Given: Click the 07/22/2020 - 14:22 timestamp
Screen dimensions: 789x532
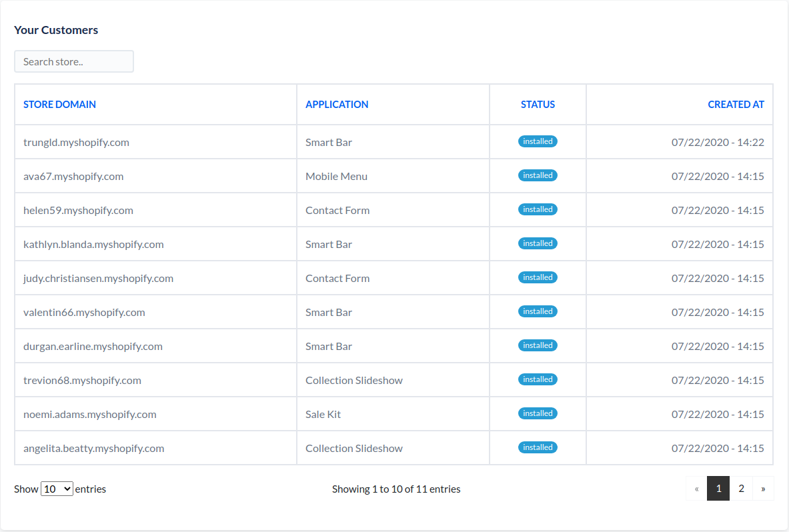Looking at the screenshot, I should (718, 142).
